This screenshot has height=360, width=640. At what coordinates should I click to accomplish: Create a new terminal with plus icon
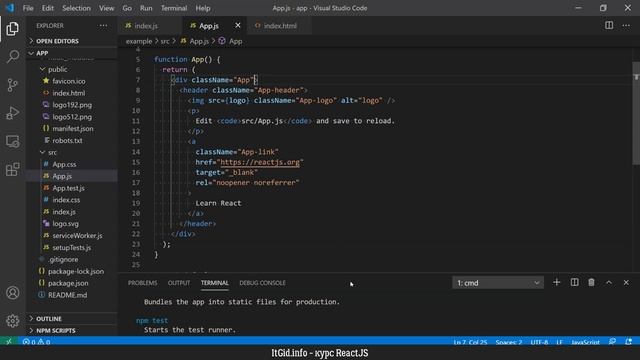(556, 282)
